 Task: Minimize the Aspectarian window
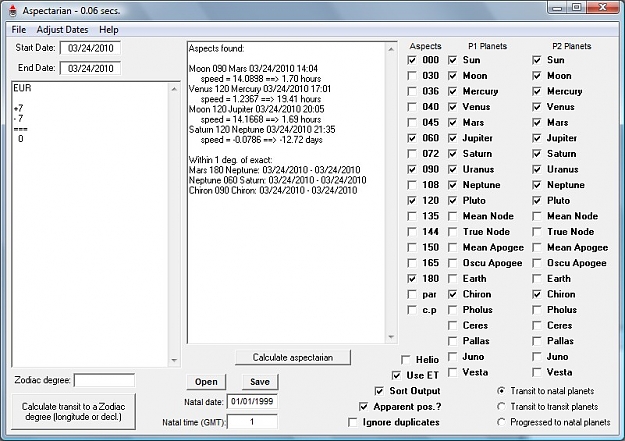click(558, 8)
